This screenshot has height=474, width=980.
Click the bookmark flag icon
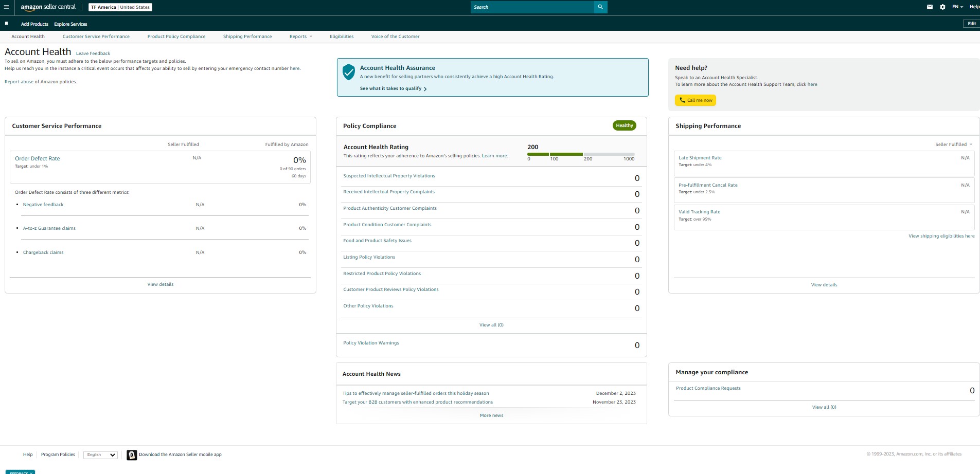click(x=6, y=24)
